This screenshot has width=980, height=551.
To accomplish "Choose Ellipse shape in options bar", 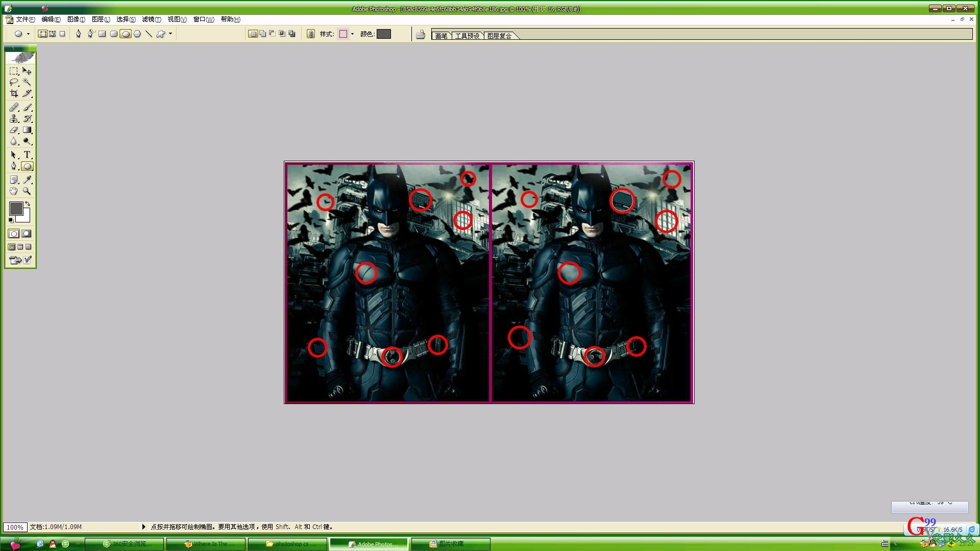I will coord(126,34).
